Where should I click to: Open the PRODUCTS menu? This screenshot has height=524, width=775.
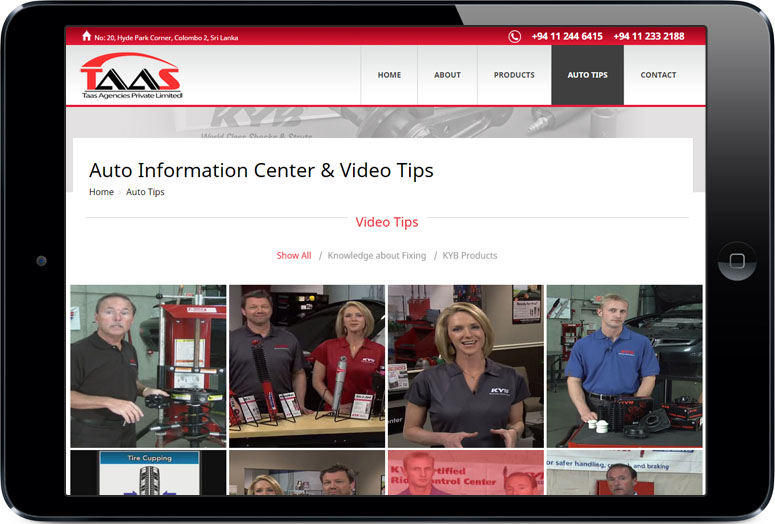coord(514,75)
